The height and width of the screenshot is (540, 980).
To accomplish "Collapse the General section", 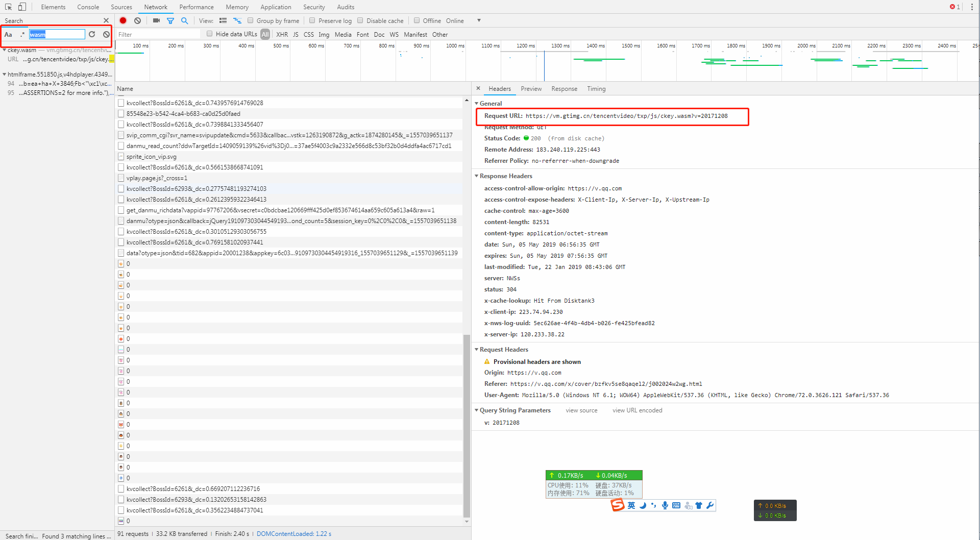I will tap(477, 103).
